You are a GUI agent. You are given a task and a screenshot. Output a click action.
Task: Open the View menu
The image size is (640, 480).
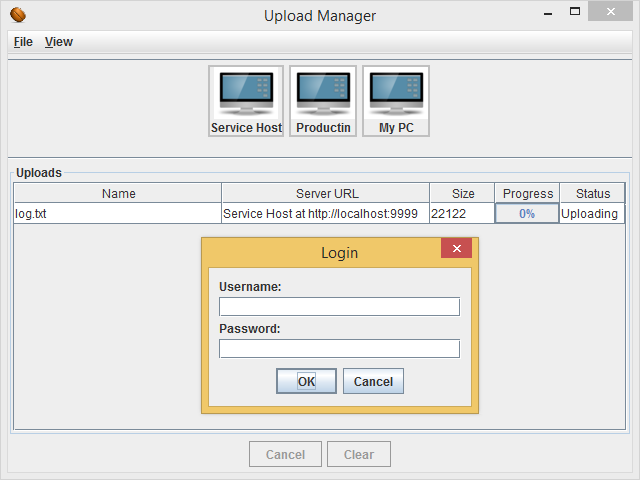tap(59, 42)
